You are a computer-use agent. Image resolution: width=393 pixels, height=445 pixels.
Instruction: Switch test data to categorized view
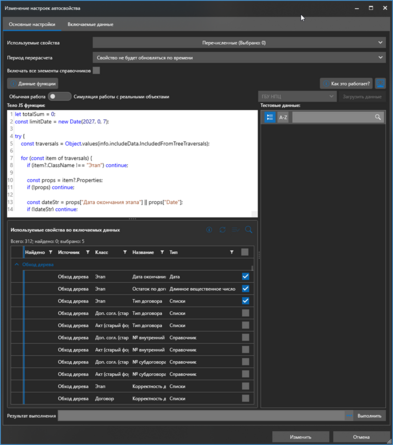click(x=270, y=117)
